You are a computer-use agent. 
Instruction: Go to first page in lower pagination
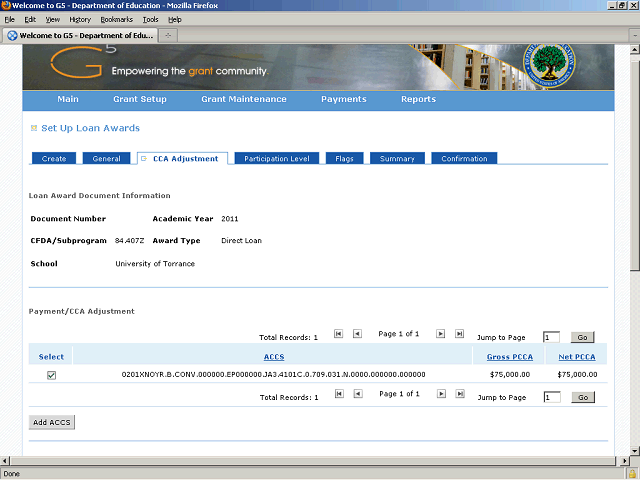[x=339, y=394]
